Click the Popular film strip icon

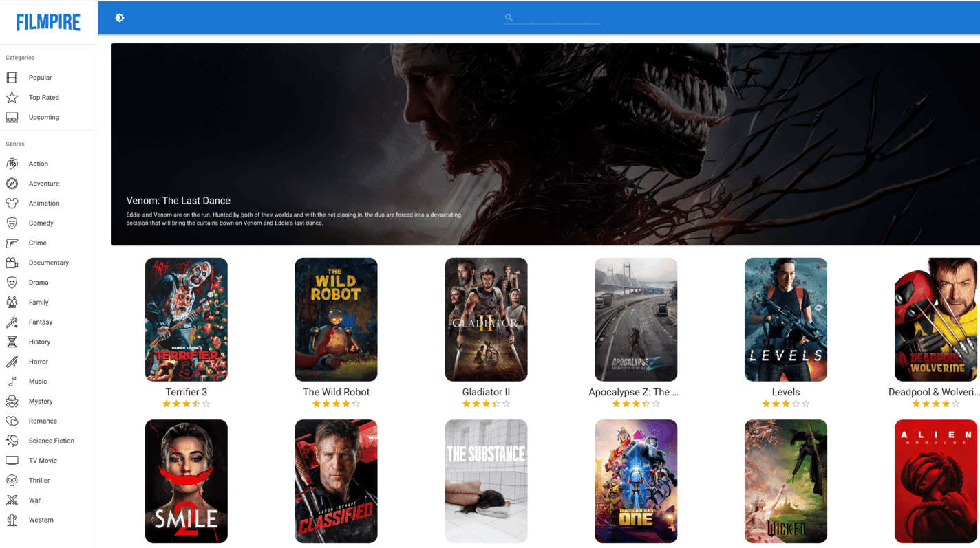(12, 78)
